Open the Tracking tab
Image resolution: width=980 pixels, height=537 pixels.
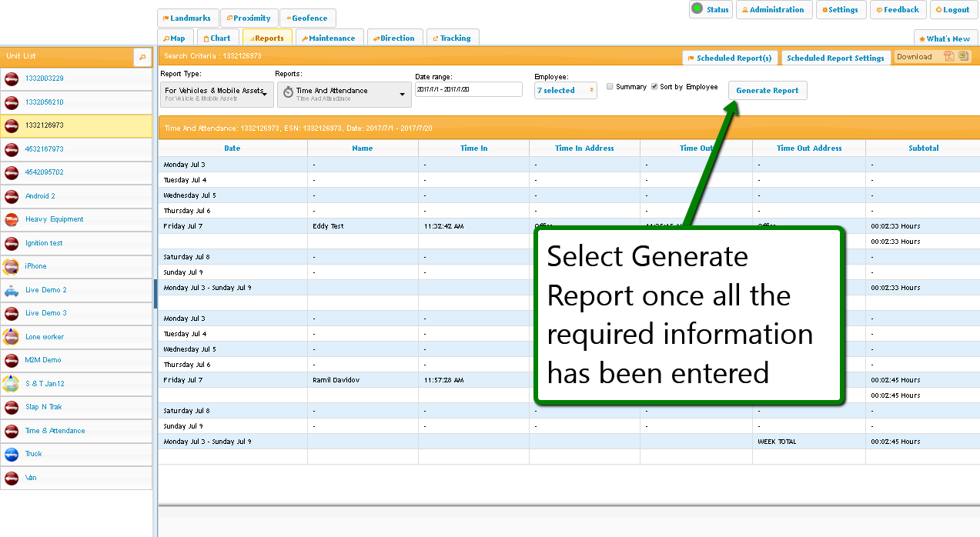452,38
